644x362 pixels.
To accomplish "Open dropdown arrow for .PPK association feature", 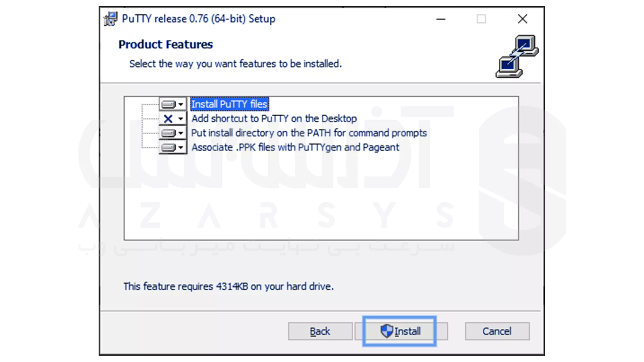I will [181, 147].
